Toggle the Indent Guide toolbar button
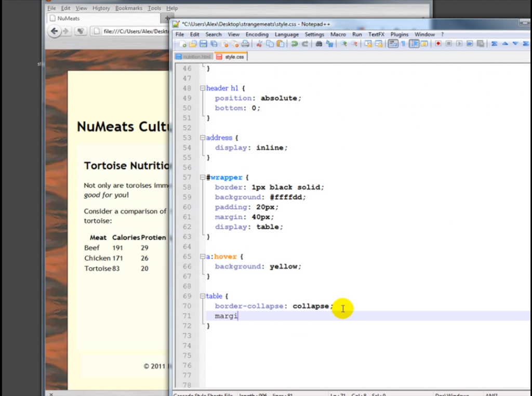 coord(414,44)
